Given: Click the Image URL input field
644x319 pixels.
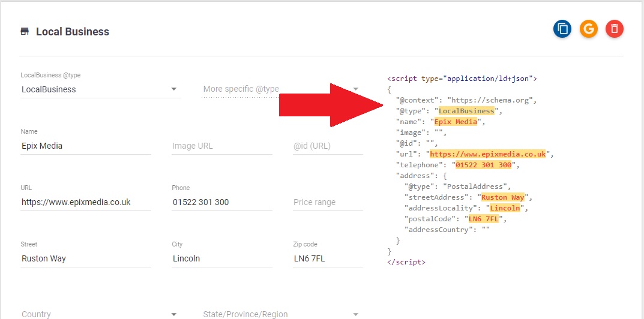Looking at the screenshot, I should pos(222,146).
